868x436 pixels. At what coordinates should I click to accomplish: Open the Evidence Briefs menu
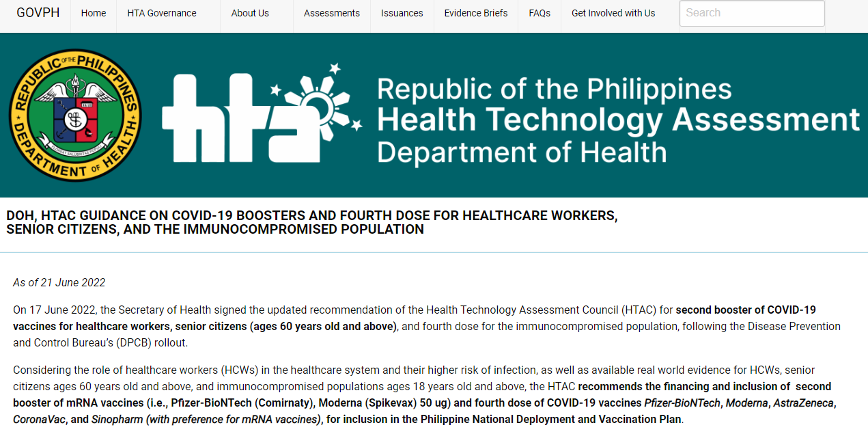coord(476,13)
